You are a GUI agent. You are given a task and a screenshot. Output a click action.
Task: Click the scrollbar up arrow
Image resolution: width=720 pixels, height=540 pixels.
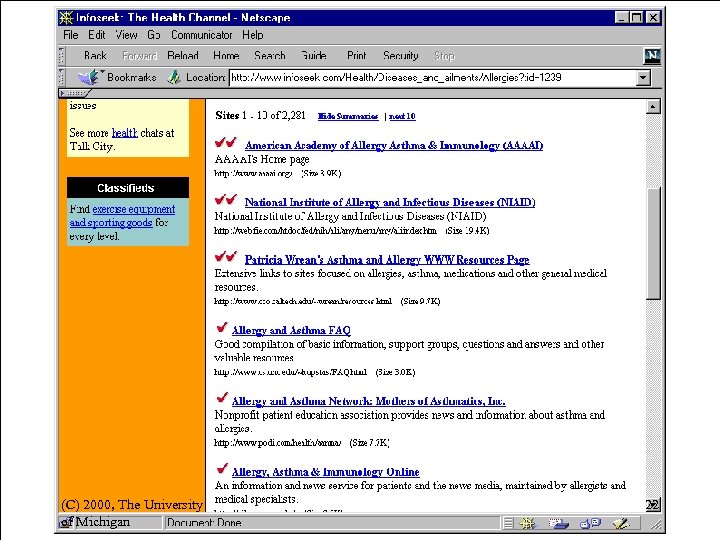pos(653,107)
